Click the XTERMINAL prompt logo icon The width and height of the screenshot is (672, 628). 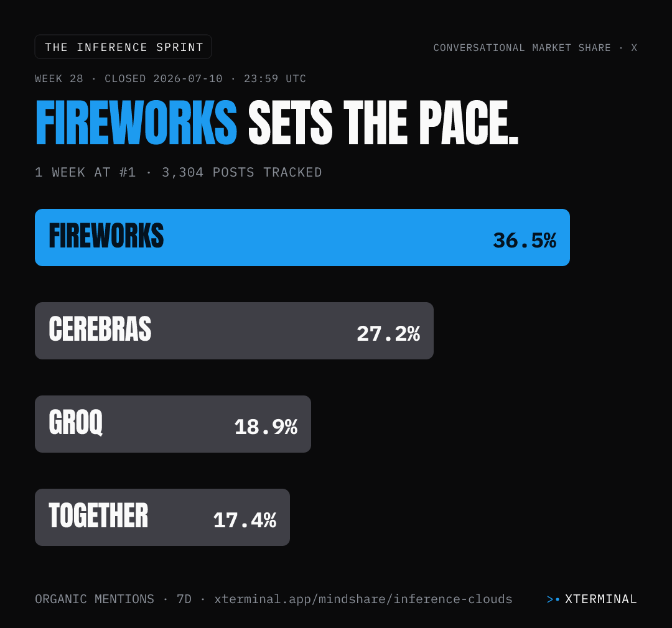point(553,599)
